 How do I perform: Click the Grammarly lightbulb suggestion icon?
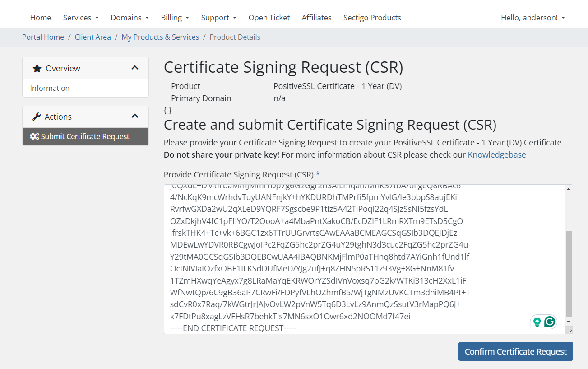pyautogui.click(x=537, y=322)
